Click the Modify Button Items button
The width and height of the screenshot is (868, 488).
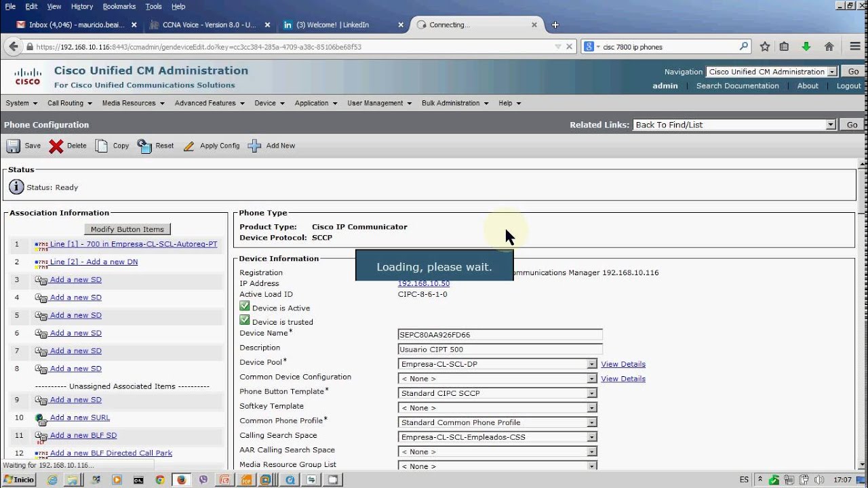pos(127,229)
